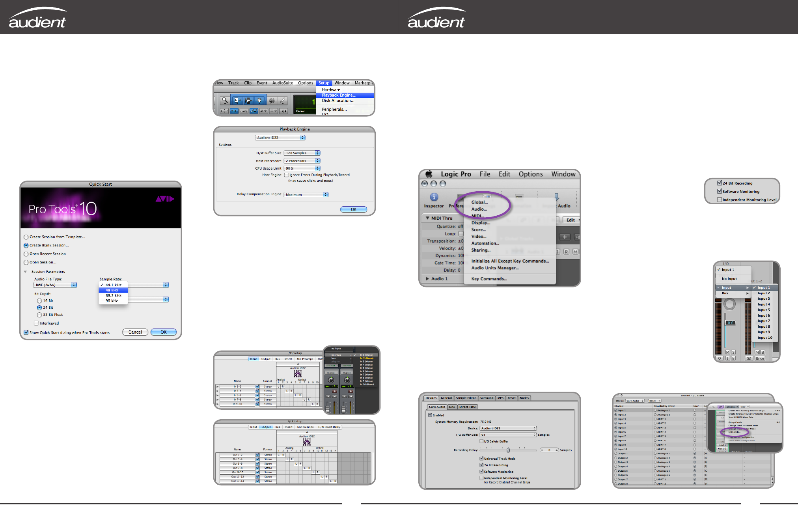Select the Pencil tool in Pro Tools toolbar
The height and width of the screenshot is (532, 798).
coord(283,101)
